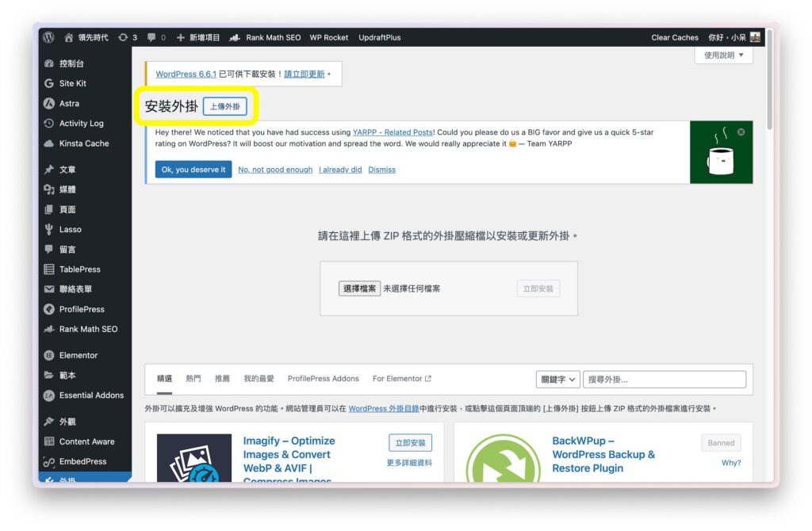
Task: View Imagify 更多詳細資料 link
Action: pos(409,463)
